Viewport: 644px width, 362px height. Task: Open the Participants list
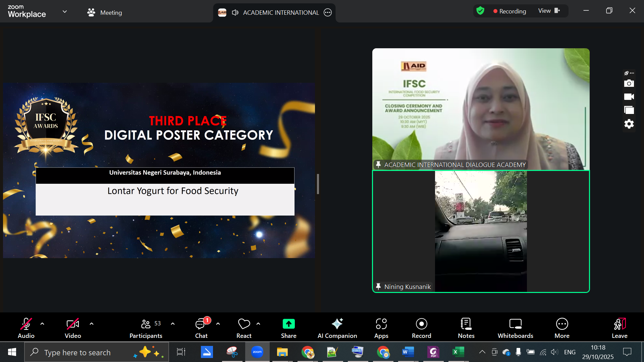pyautogui.click(x=146, y=328)
